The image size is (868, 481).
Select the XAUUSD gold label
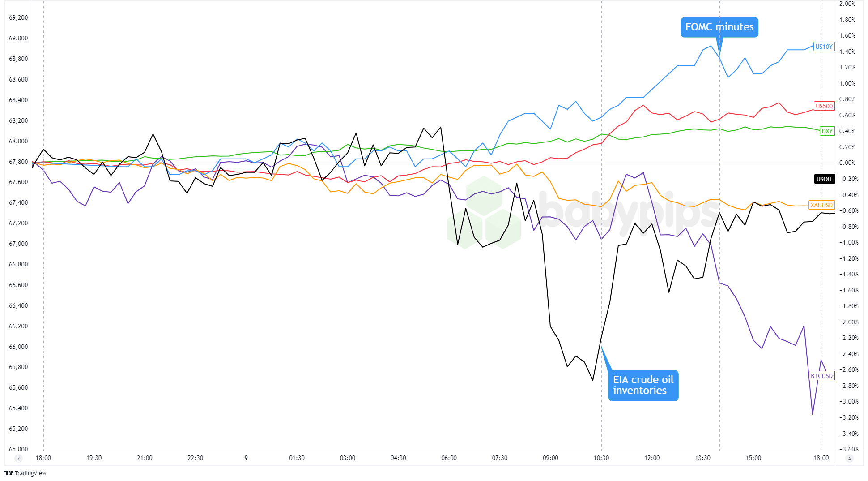click(x=821, y=205)
